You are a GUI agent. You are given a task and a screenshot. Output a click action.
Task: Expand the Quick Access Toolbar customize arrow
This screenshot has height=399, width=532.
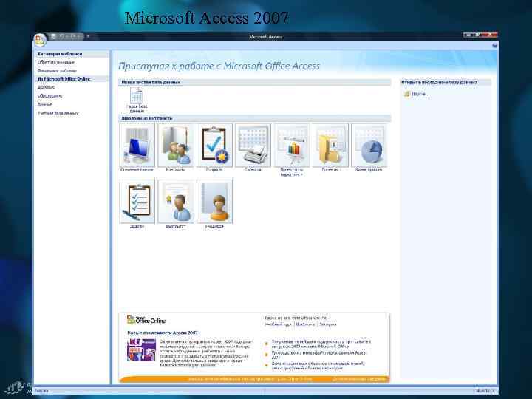(x=87, y=36)
